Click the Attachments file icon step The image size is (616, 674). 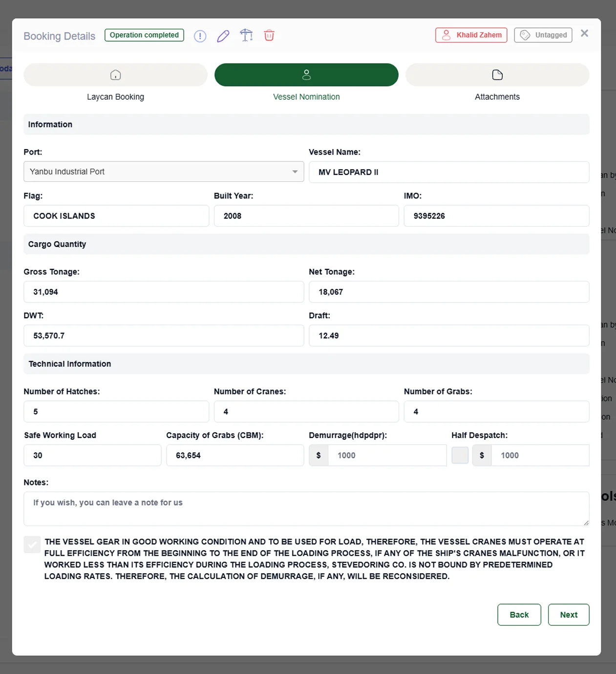tap(497, 75)
